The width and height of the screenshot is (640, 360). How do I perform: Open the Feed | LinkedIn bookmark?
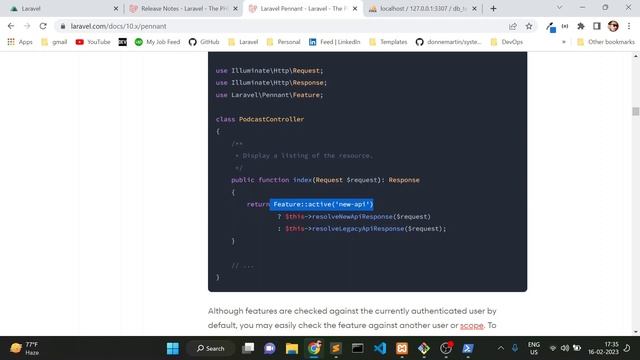(x=335, y=42)
